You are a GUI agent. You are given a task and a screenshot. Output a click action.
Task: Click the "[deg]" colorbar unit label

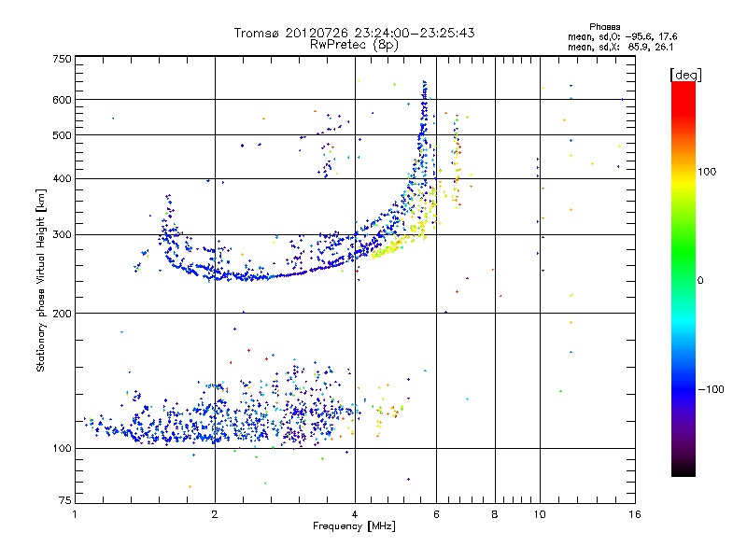coord(685,75)
